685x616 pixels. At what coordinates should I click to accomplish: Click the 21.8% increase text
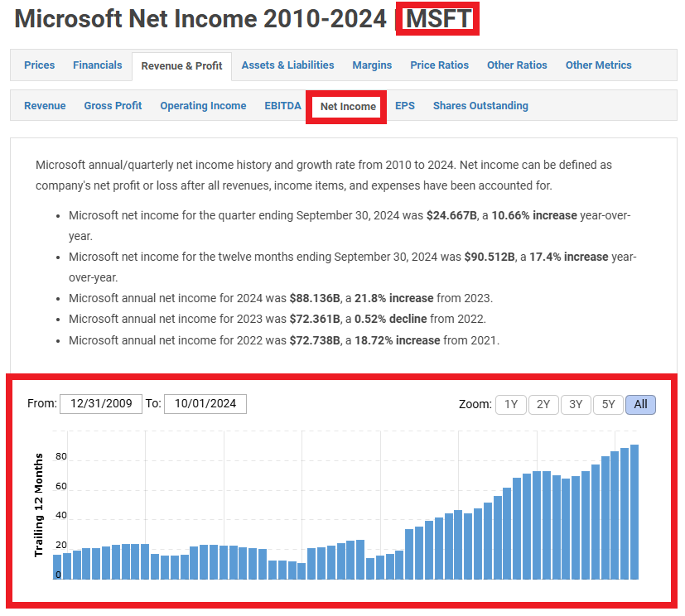pos(394,299)
